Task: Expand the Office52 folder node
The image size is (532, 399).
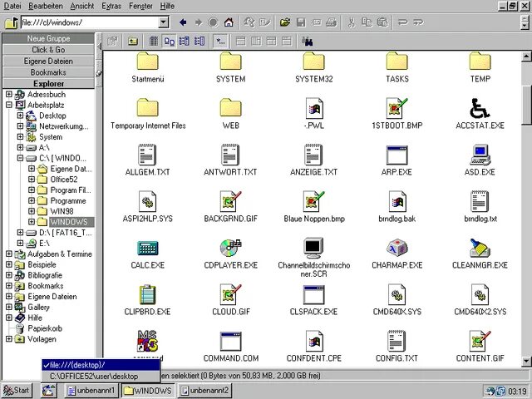Action: coord(32,180)
